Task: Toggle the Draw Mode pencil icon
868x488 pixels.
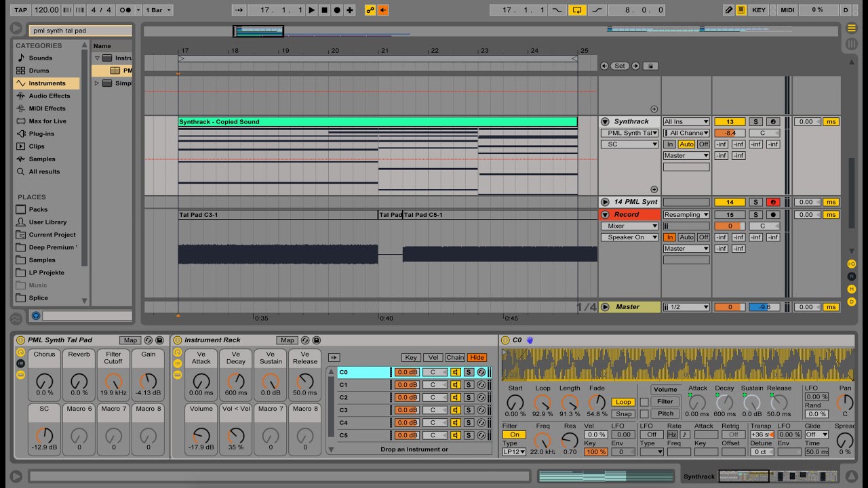Action: (x=729, y=10)
